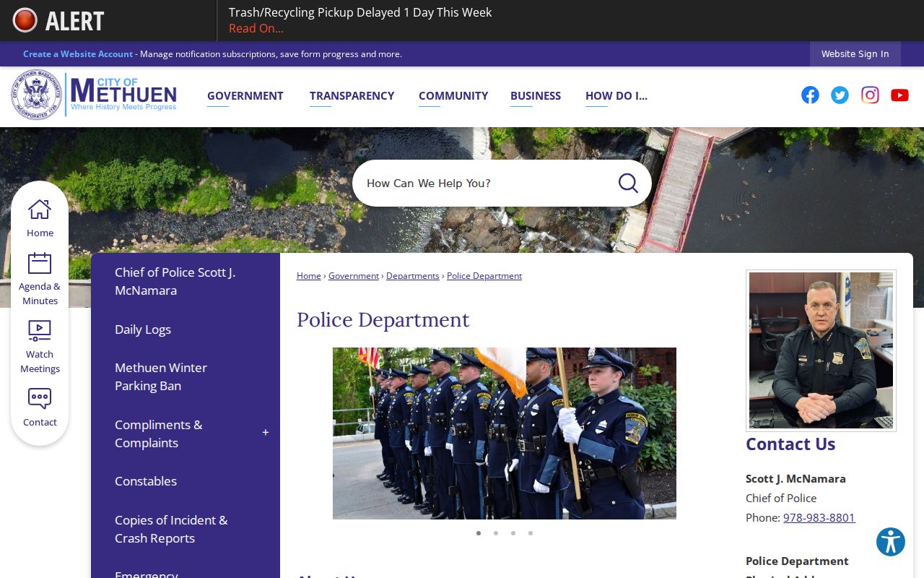Open the Business menu
Image resolution: width=924 pixels, height=578 pixels.
[536, 95]
